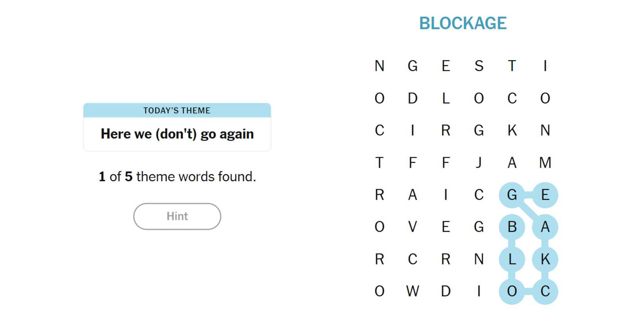Click the highlighted letter A
The image size is (644, 322).
(x=545, y=227)
